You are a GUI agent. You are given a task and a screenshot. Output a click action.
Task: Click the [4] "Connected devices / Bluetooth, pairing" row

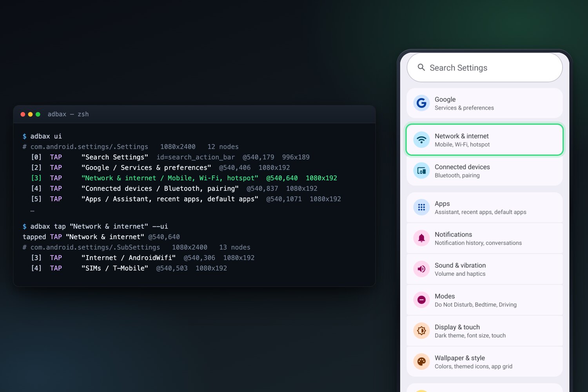pyautogui.click(x=174, y=189)
